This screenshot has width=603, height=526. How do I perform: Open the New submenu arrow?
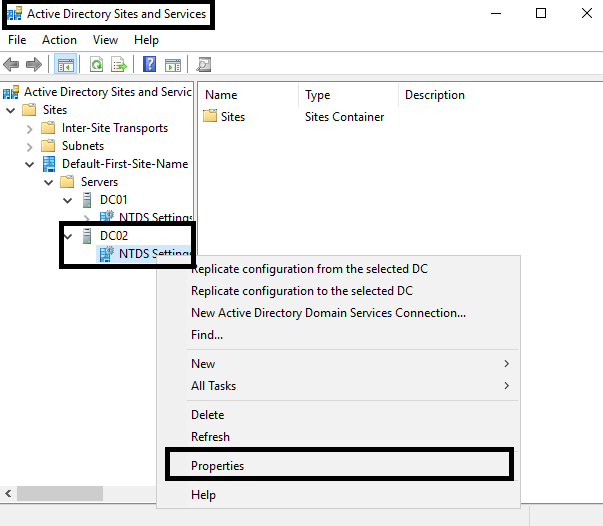[x=506, y=364]
